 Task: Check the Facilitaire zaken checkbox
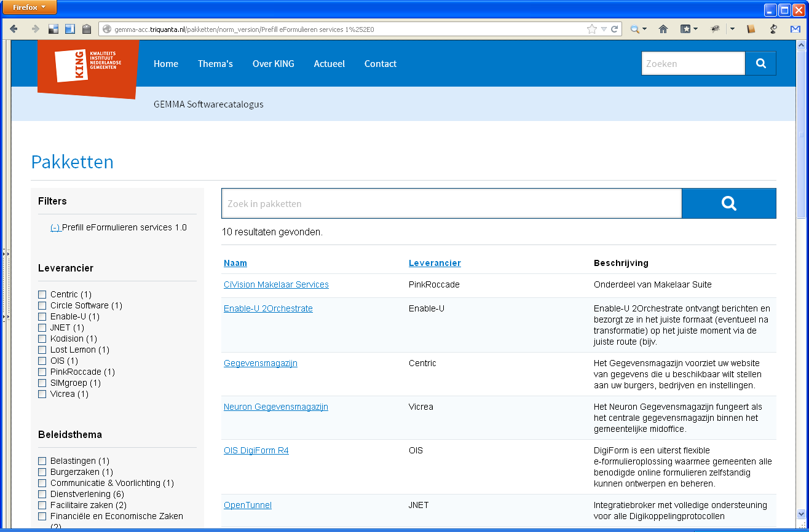tap(42, 506)
